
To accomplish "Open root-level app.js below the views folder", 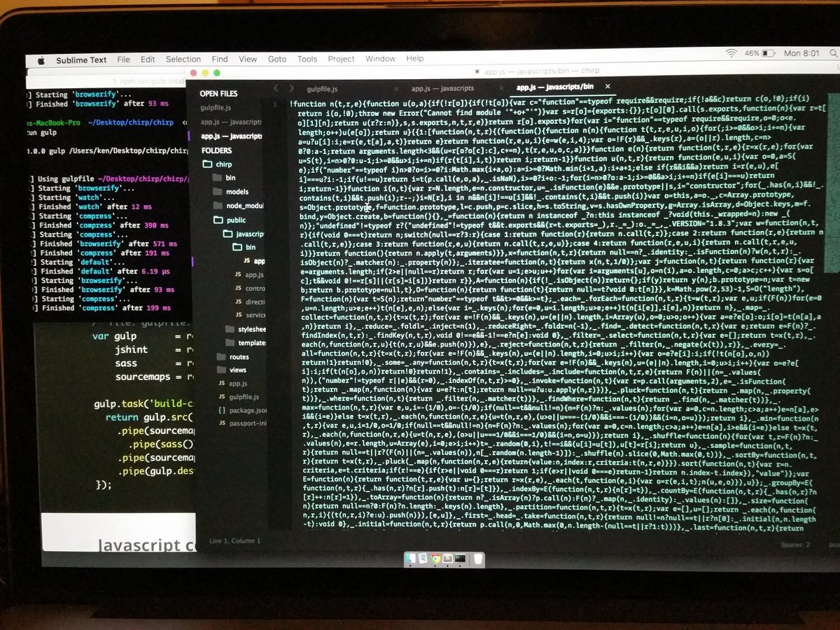I will click(232, 383).
